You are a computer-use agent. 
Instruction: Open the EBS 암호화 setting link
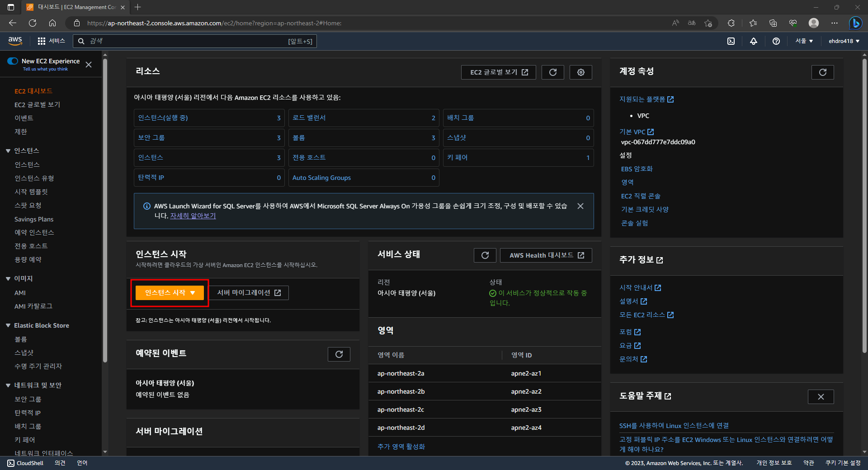(637, 169)
